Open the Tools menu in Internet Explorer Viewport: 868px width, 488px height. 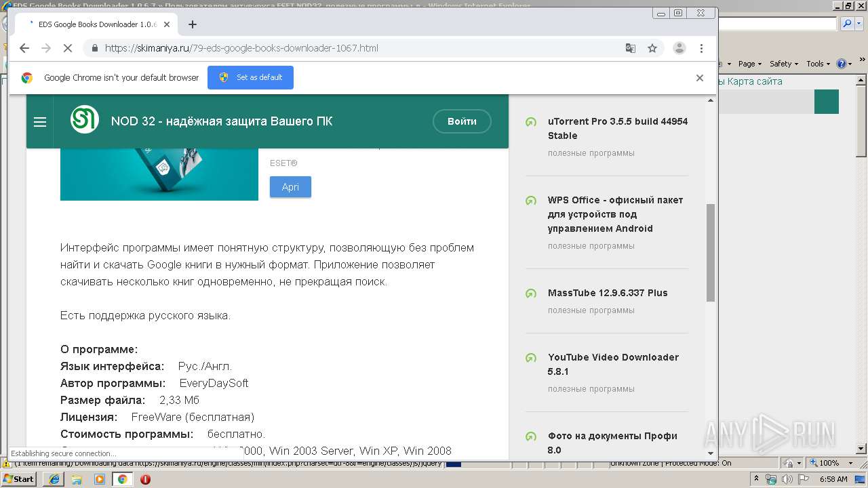[818, 64]
